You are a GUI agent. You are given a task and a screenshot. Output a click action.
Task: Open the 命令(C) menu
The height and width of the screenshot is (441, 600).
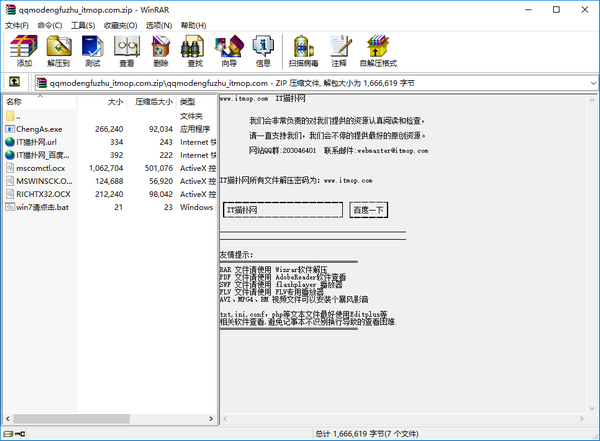click(x=50, y=25)
